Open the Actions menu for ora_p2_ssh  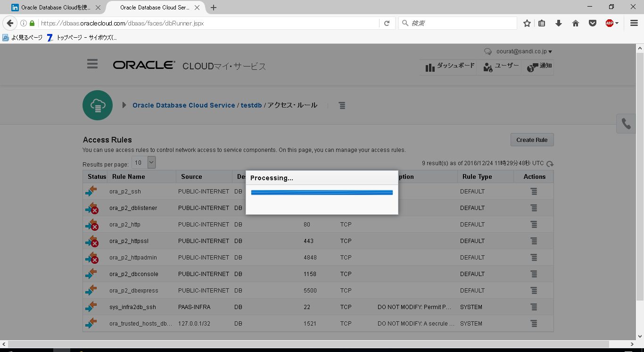click(534, 192)
